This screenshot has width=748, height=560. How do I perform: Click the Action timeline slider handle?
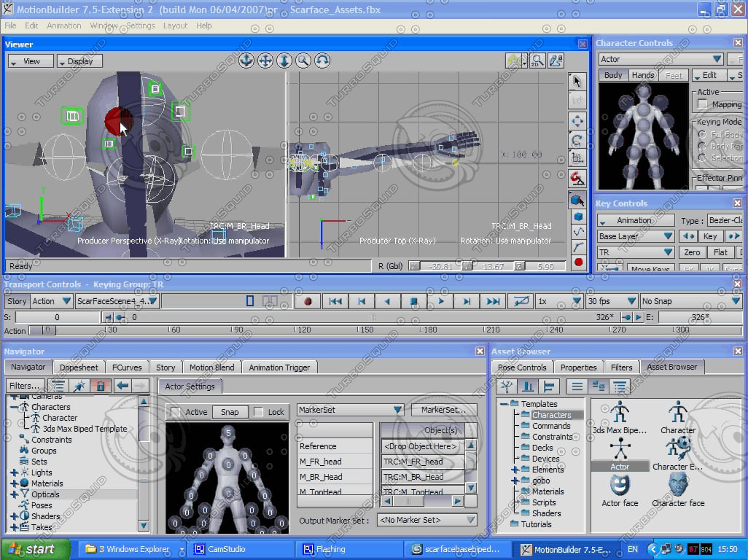tap(43, 330)
